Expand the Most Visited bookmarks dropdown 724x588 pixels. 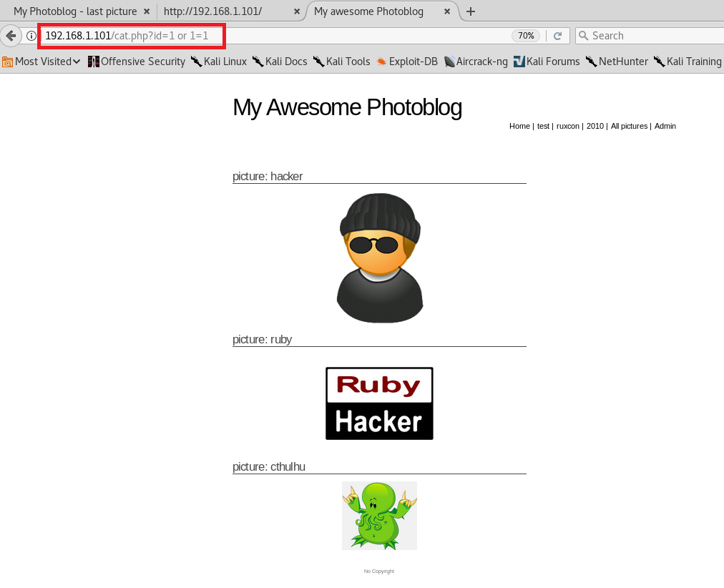pyautogui.click(x=41, y=62)
